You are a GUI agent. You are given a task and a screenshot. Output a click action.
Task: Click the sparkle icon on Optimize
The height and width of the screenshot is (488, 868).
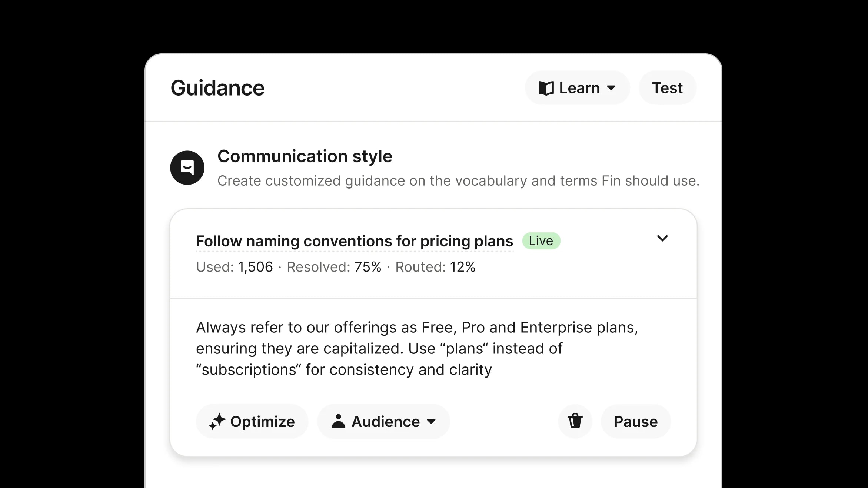pyautogui.click(x=217, y=422)
